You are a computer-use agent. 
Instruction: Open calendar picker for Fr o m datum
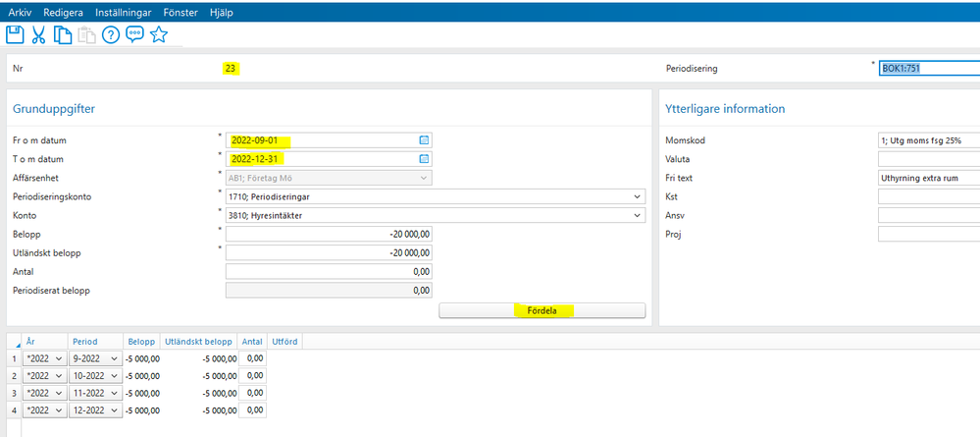pos(424,140)
